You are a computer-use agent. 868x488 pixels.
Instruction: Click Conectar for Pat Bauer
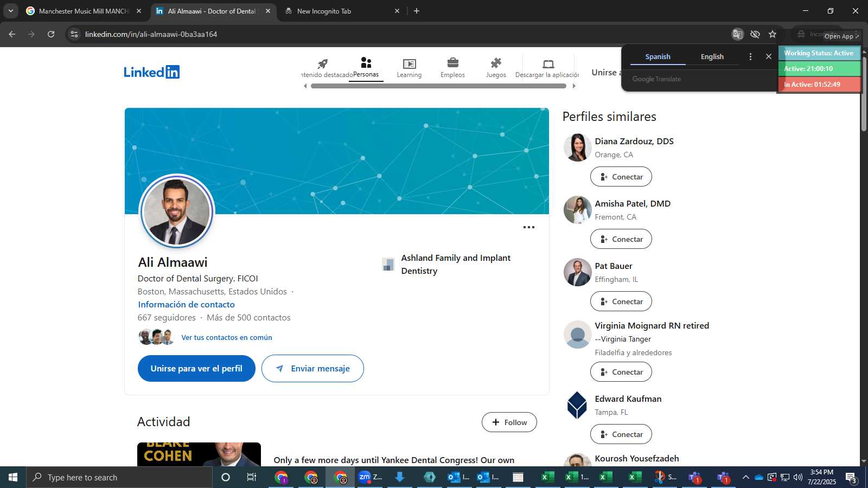621,301
